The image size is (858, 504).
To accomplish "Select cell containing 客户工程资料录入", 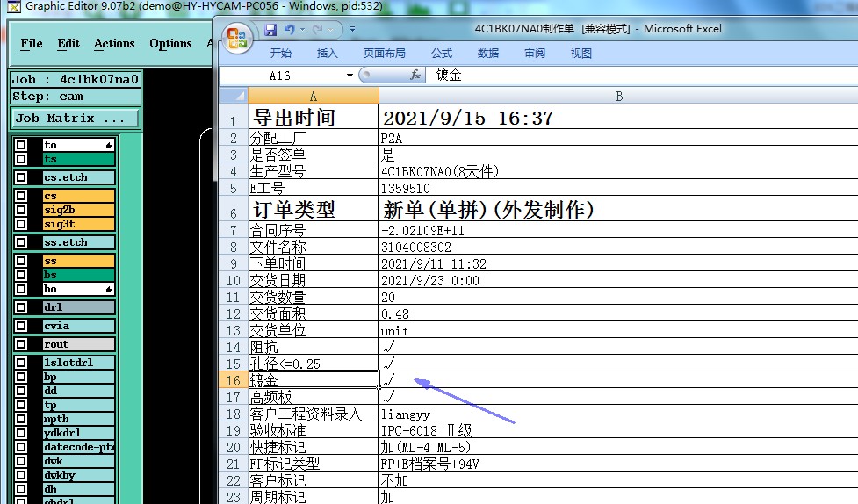I will tap(313, 414).
